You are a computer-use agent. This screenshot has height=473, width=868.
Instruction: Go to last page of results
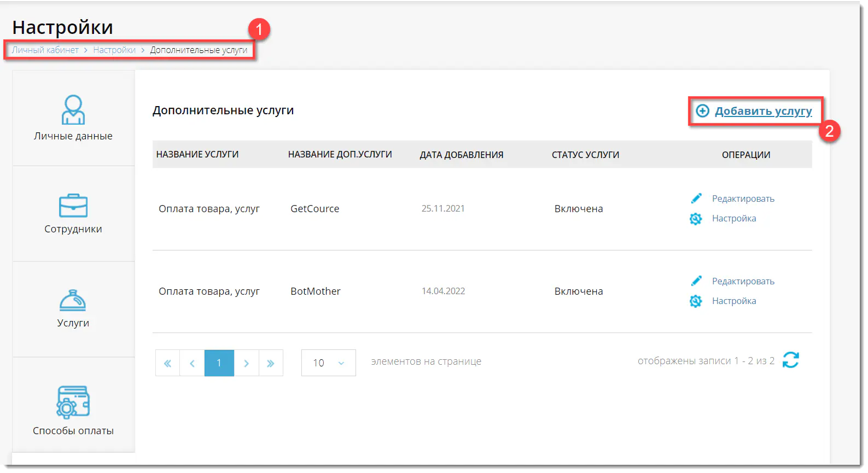click(271, 363)
